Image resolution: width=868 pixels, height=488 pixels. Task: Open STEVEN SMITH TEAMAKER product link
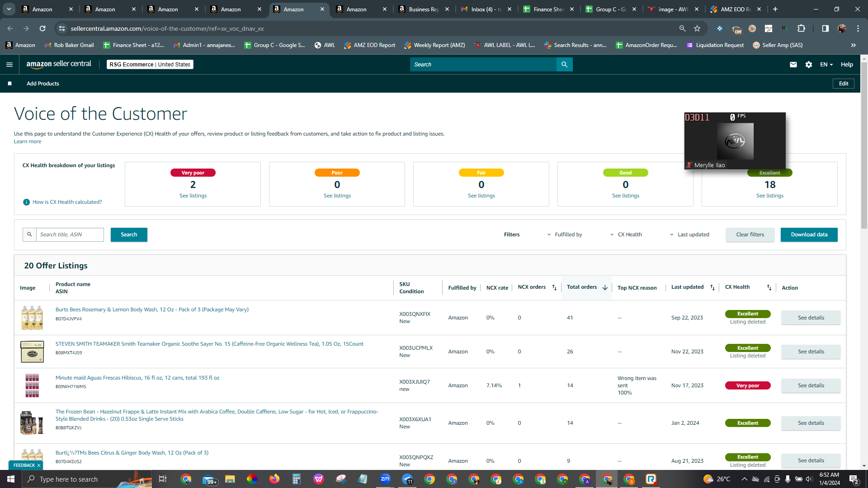pos(209,344)
